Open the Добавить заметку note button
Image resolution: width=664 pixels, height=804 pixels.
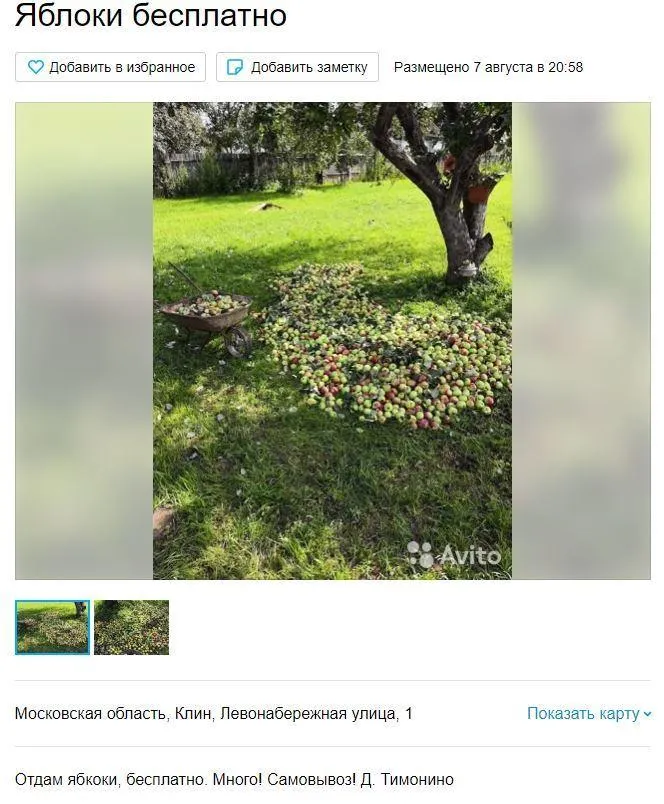(x=297, y=67)
